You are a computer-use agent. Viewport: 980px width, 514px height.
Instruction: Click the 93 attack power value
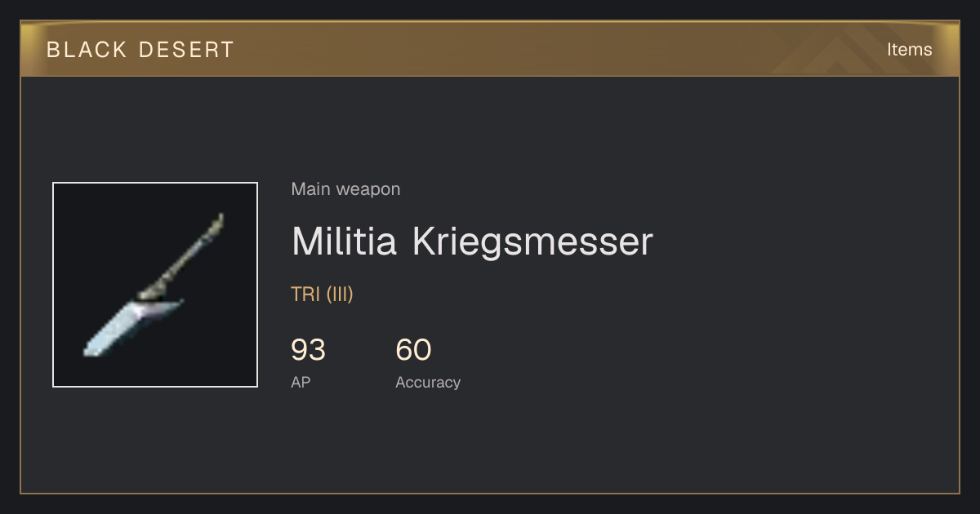tap(308, 350)
